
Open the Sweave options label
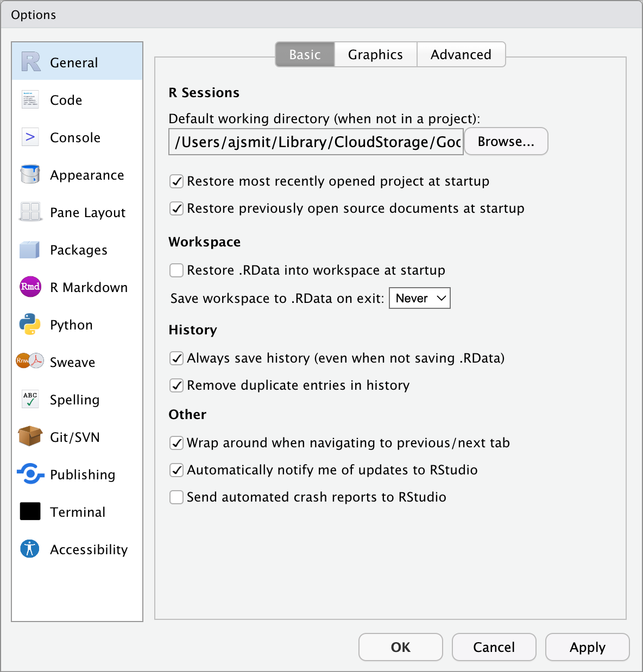tap(72, 362)
